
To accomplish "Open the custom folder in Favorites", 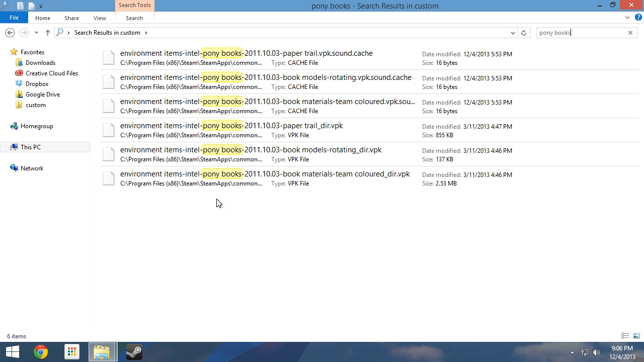I will [x=36, y=105].
